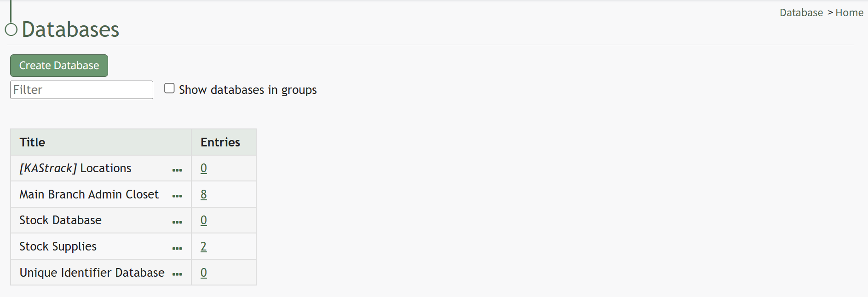The height and width of the screenshot is (297, 868).
Task: Sort by the Title column header
Action: (x=32, y=142)
